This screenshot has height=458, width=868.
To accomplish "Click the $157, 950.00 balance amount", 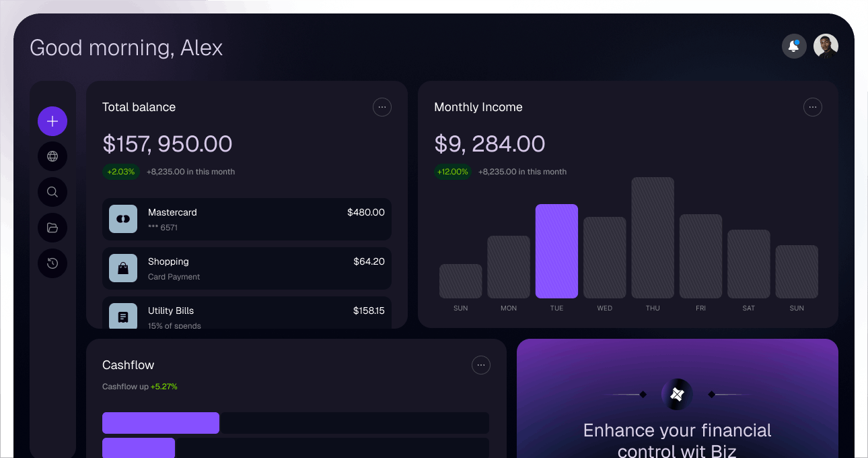I will point(168,143).
